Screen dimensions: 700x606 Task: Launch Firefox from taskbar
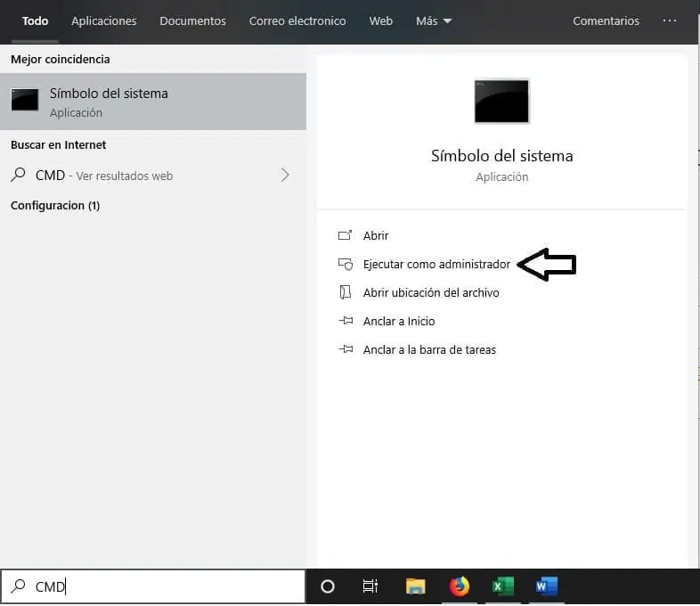click(x=460, y=586)
